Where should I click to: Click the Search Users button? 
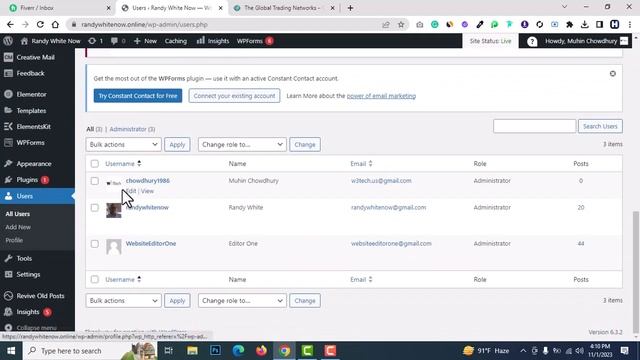[600, 126]
